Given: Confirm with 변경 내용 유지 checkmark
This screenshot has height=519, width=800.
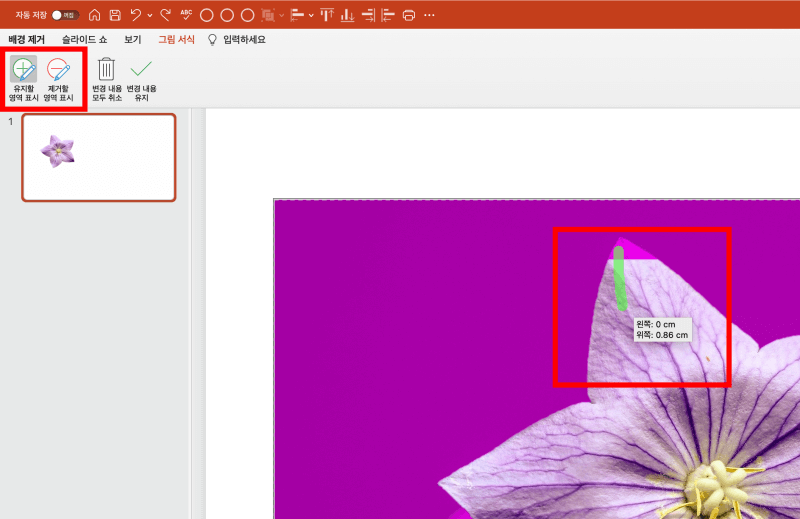Looking at the screenshot, I should (x=141, y=79).
